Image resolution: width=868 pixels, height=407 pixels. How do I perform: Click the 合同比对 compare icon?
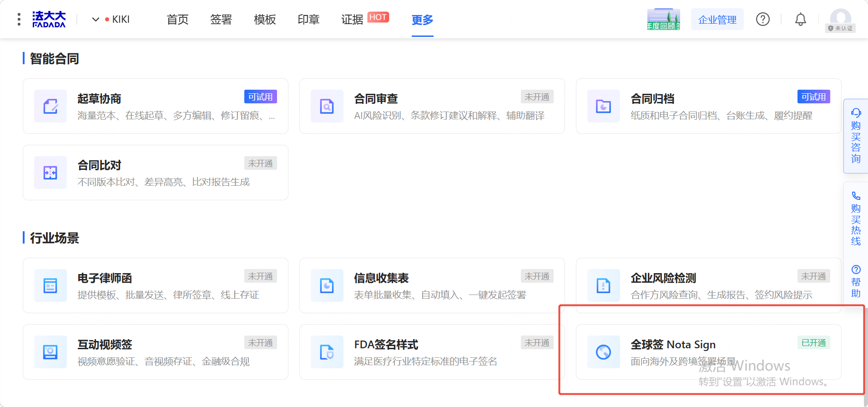tap(50, 173)
